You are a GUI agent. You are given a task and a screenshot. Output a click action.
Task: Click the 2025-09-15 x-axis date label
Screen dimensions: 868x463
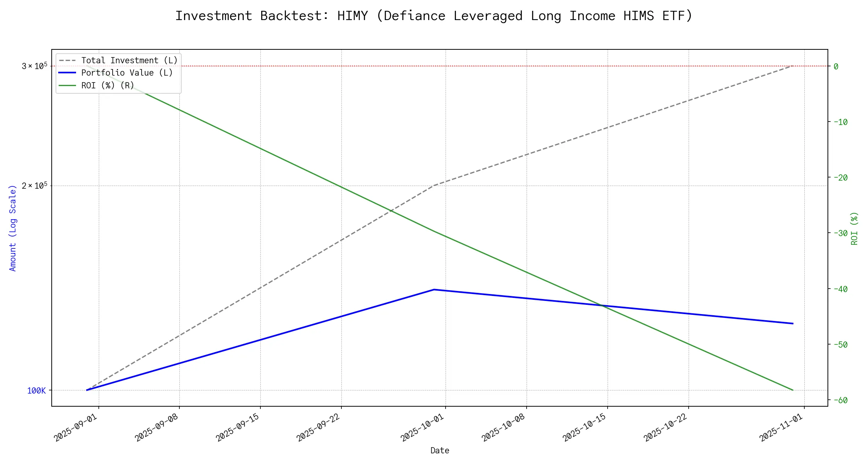(238, 428)
